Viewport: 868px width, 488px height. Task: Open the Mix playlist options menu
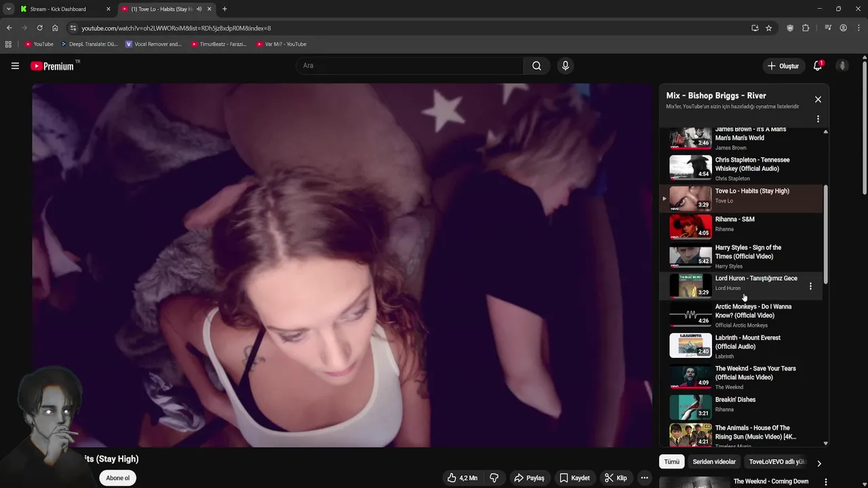click(x=818, y=119)
